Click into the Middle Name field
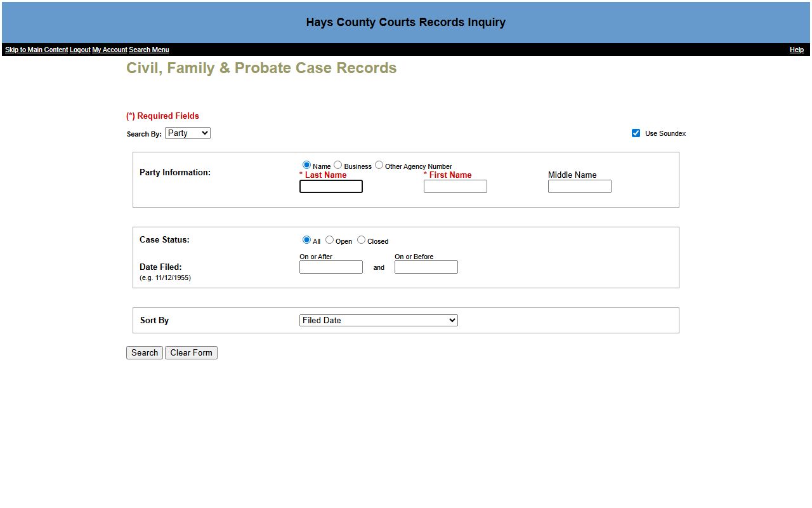The width and height of the screenshot is (812, 508). point(580,187)
